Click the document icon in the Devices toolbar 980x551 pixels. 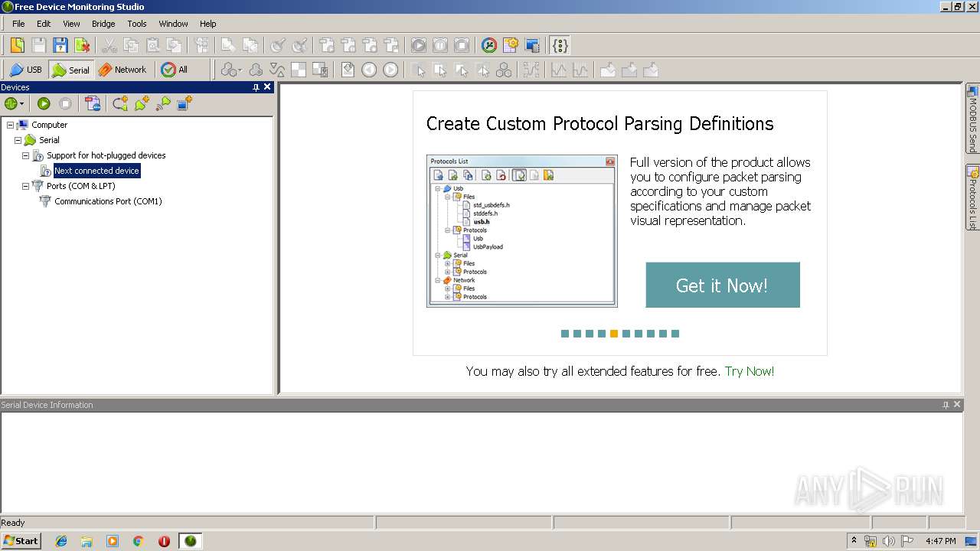(93, 103)
